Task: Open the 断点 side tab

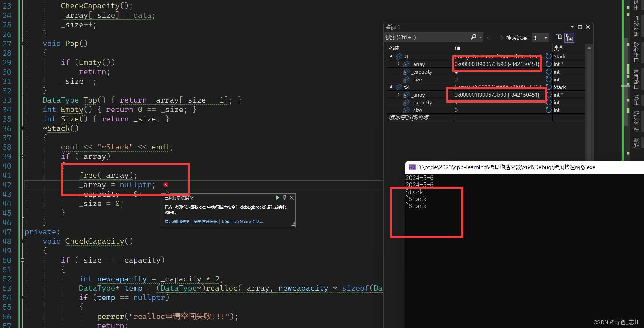Action: [636, 142]
